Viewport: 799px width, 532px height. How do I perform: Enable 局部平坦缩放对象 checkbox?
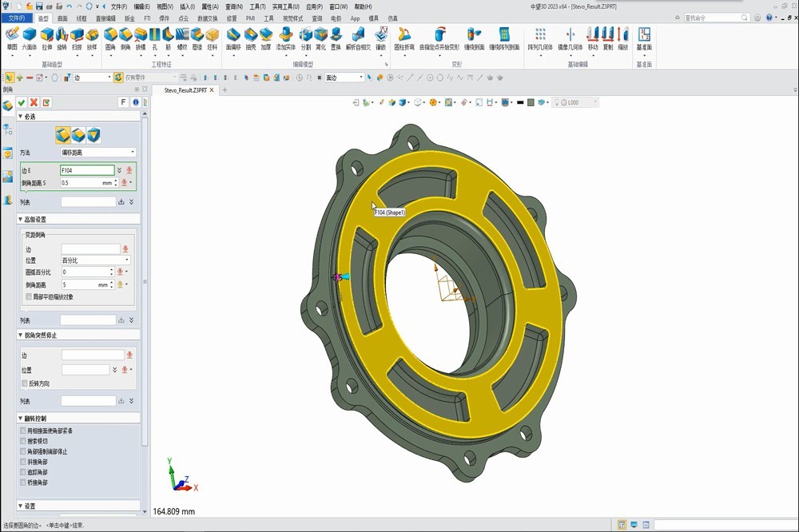coord(29,296)
